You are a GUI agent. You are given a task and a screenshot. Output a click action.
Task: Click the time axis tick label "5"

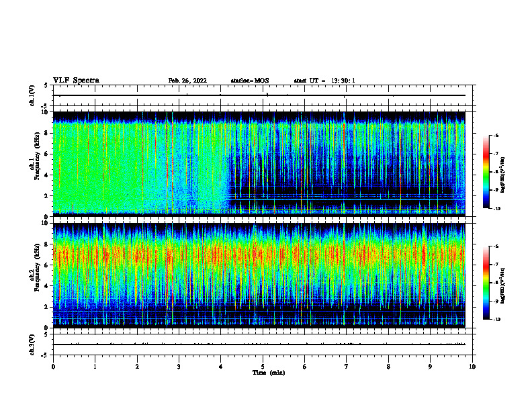[x=263, y=367]
